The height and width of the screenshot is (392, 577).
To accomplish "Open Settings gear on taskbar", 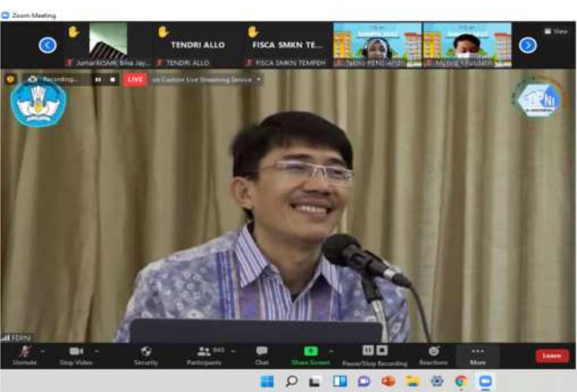I will [x=437, y=381].
